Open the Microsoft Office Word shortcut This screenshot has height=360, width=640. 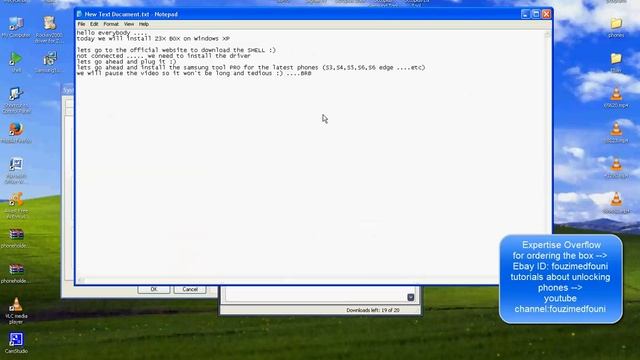pos(16,170)
